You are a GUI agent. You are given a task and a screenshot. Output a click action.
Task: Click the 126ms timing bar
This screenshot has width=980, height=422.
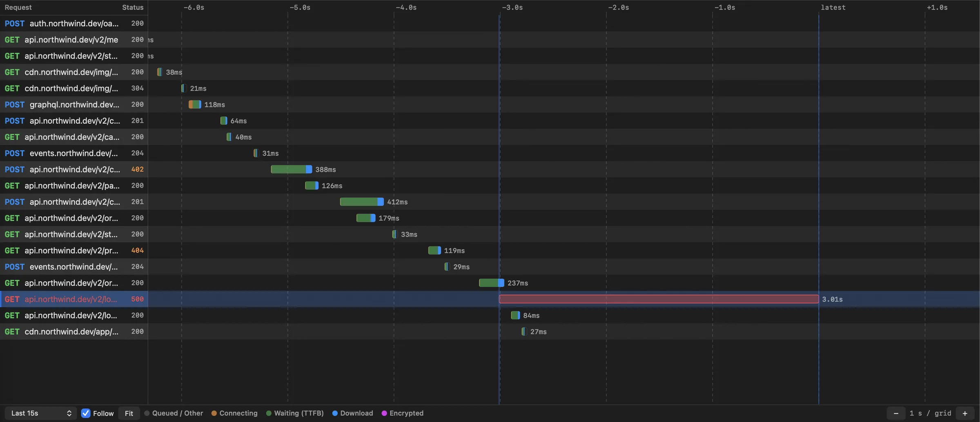[x=312, y=185]
